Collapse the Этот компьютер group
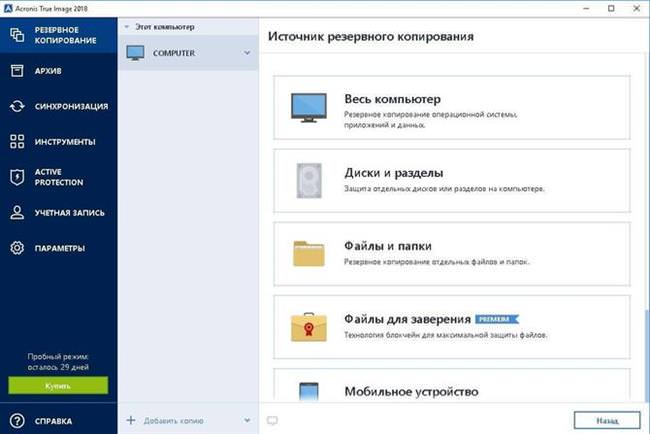Screen dimensions: 650x434 127,27
